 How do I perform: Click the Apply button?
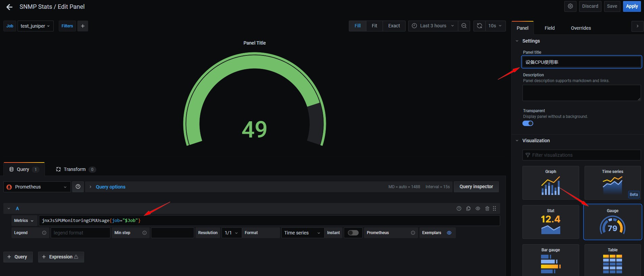tap(632, 6)
